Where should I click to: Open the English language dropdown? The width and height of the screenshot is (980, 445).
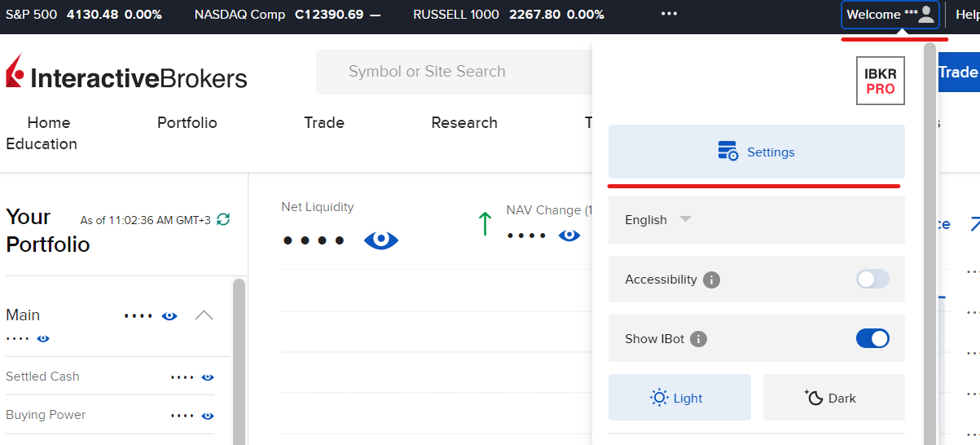pos(658,220)
